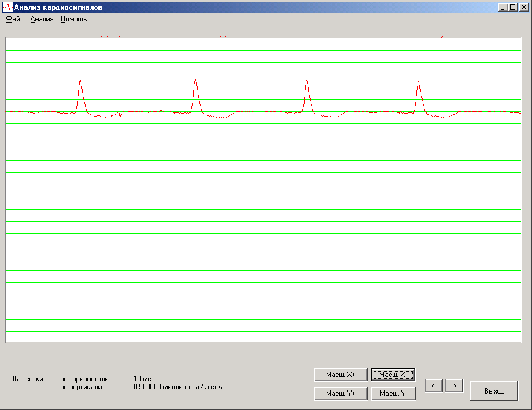Viewport: 532px width, 410px height.
Task: Close the Анализ кардиосигналов window
Action: click(x=523, y=7)
